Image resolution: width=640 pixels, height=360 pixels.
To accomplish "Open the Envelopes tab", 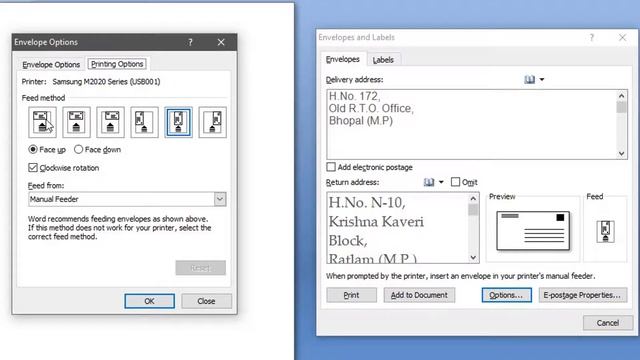I will click(x=343, y=60).
